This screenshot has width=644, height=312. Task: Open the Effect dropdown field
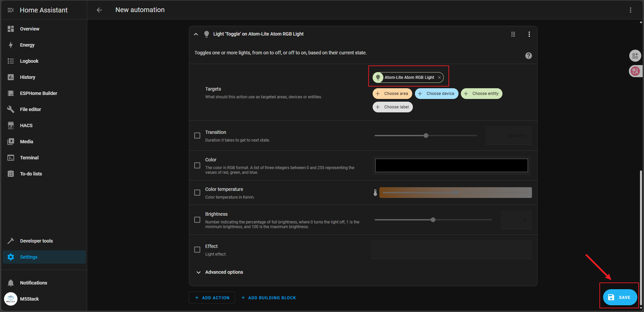(x=451, y=250)
